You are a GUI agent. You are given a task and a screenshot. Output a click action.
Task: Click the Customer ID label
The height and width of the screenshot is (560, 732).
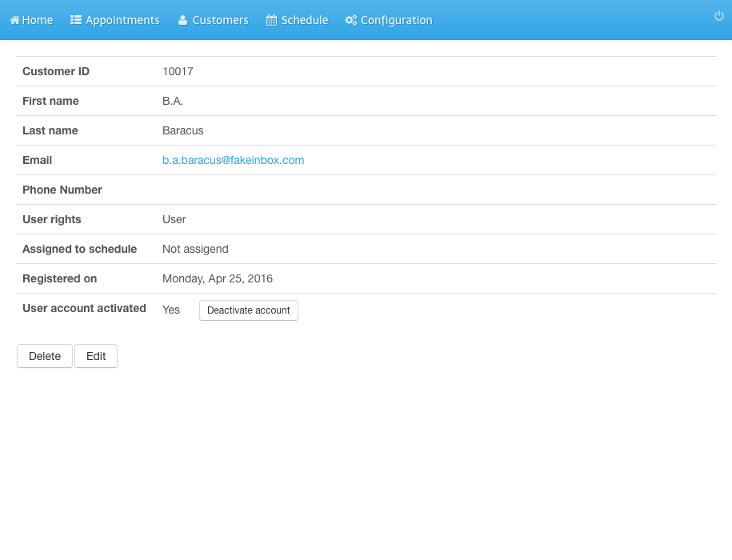click(x=56, y=71)
